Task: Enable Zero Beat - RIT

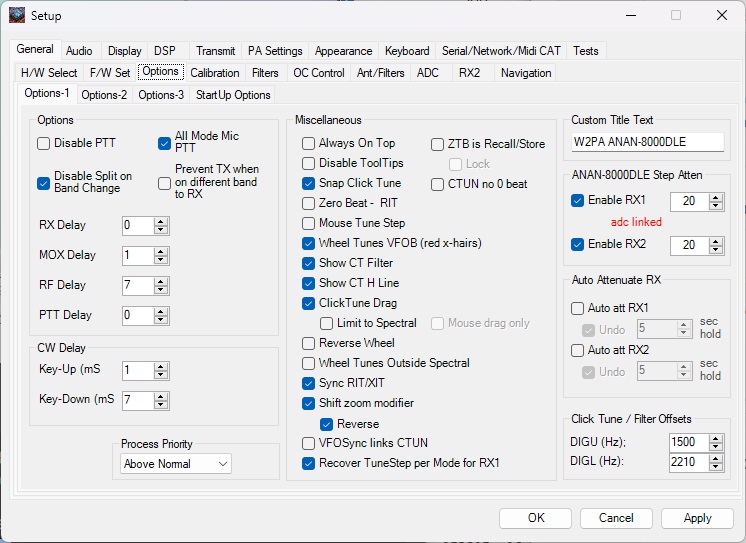Action: (x=308, y=203)
